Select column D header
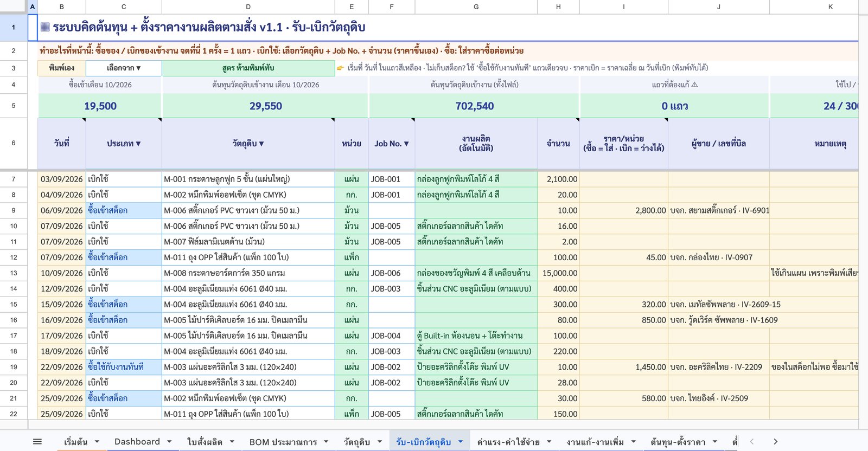 248,7
